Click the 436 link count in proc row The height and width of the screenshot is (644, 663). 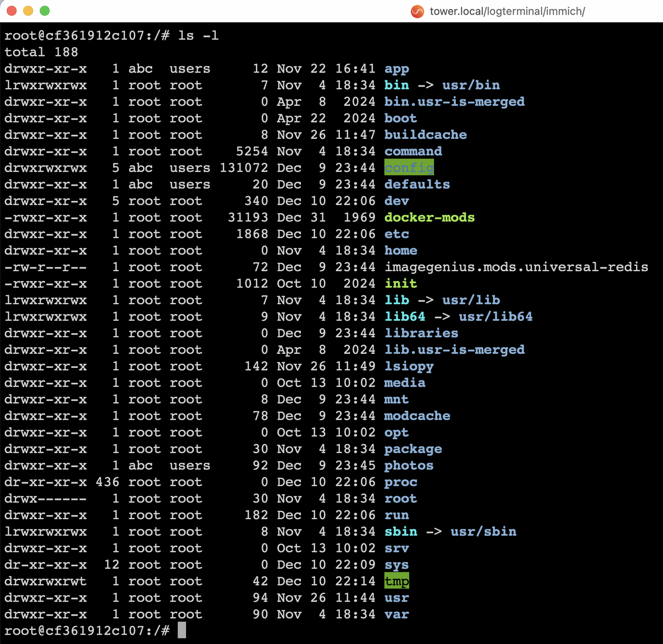[x=108, y=482]
